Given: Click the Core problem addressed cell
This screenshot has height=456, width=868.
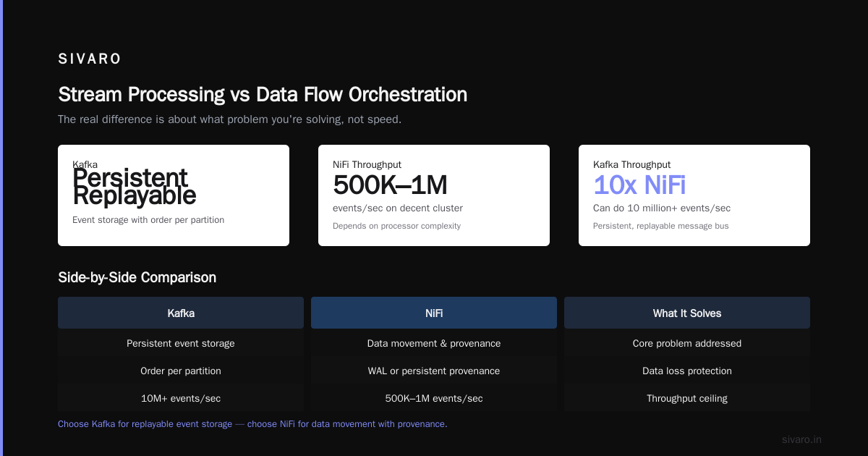Looking at the screenshot, I should (687, 343).
